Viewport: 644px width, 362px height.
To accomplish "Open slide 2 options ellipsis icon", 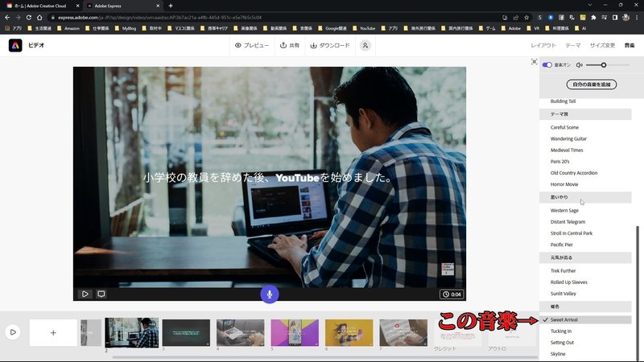I will click(153, 323).
